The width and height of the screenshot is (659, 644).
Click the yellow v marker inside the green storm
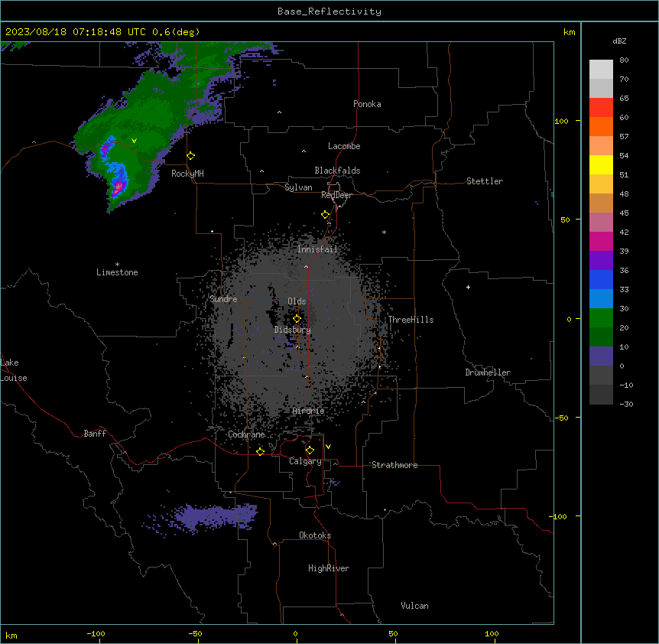click(x=134, y=141)
